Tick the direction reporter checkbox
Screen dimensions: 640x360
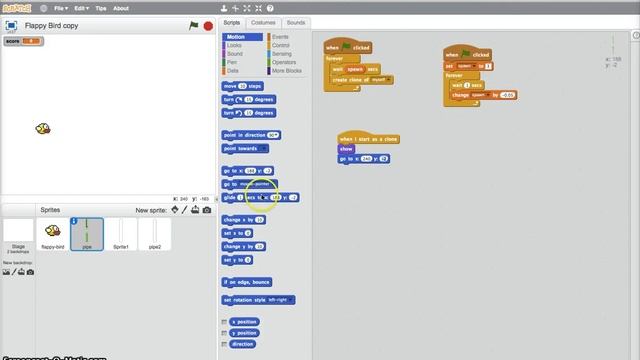pos(224,344)
